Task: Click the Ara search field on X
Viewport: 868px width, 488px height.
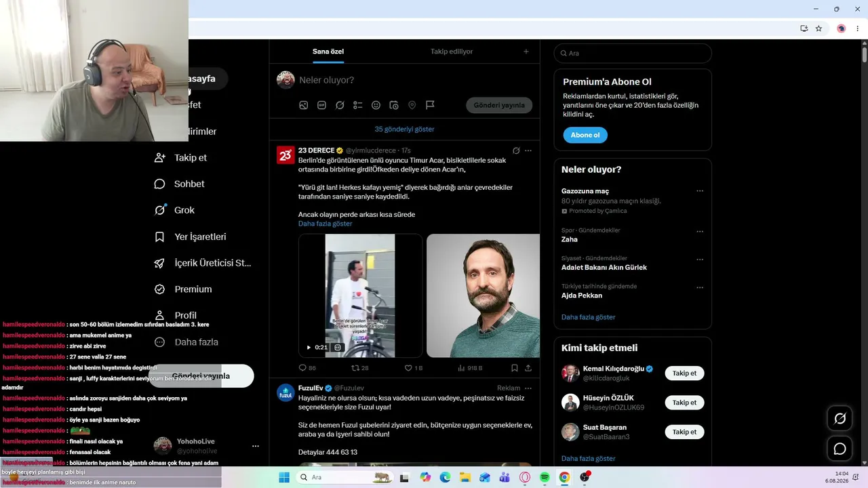Action: [x=633, y=53]
